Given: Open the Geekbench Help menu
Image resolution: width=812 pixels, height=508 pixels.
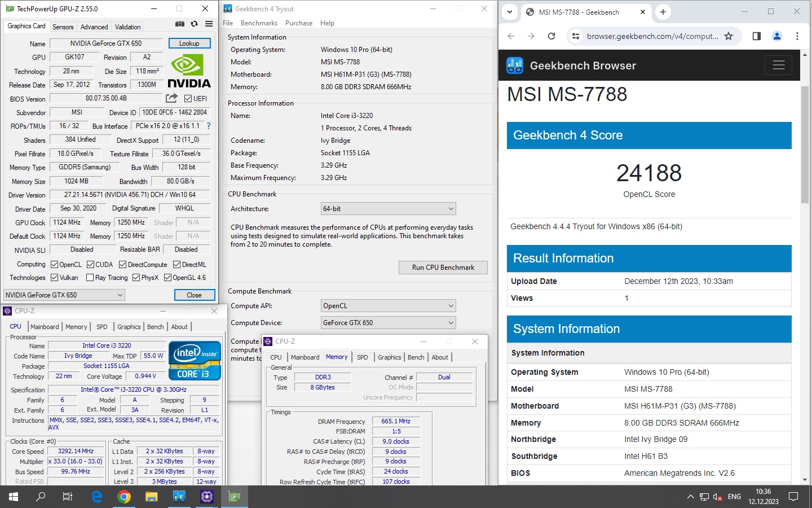Looking at the screenshot, I should 327,23.
